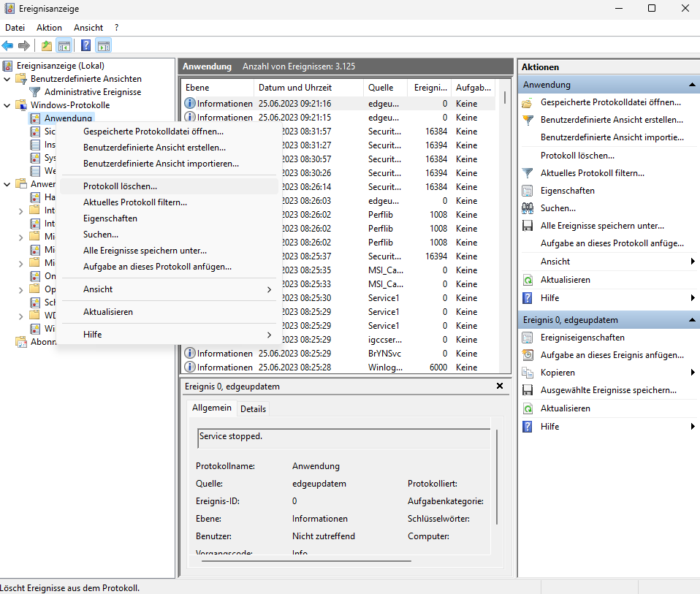Screen dimensions: 700x594
Task: Close the event preview pane with X
Action: [500, 386]
